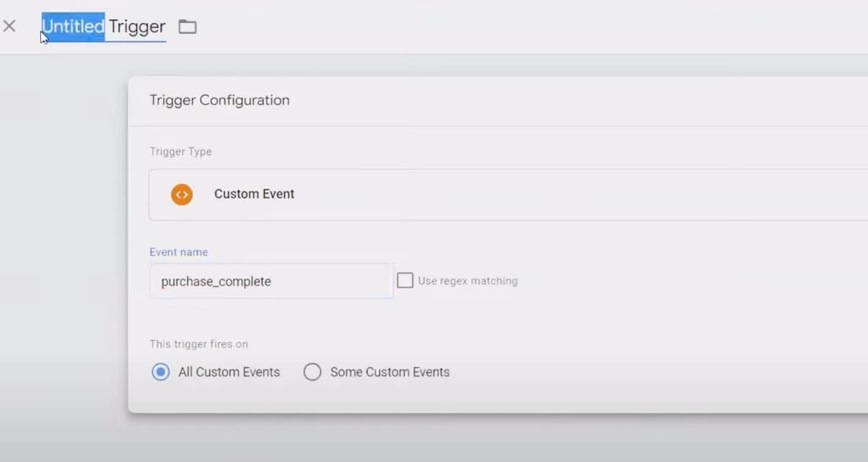Click the empty Some Custom Events radio circle
The width and height of the screenshot is (868, 462).
(312, 371)
